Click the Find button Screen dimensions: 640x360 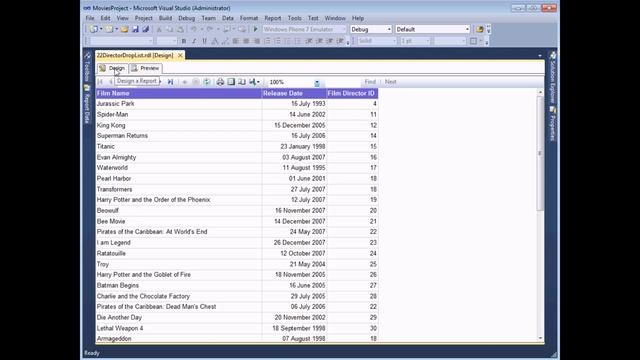(x=370, y=82)
